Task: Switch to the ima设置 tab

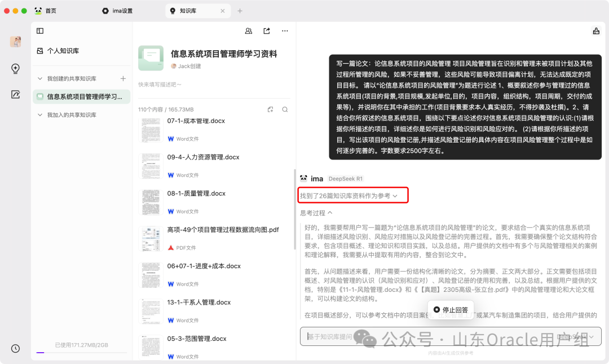Action: 117,11
